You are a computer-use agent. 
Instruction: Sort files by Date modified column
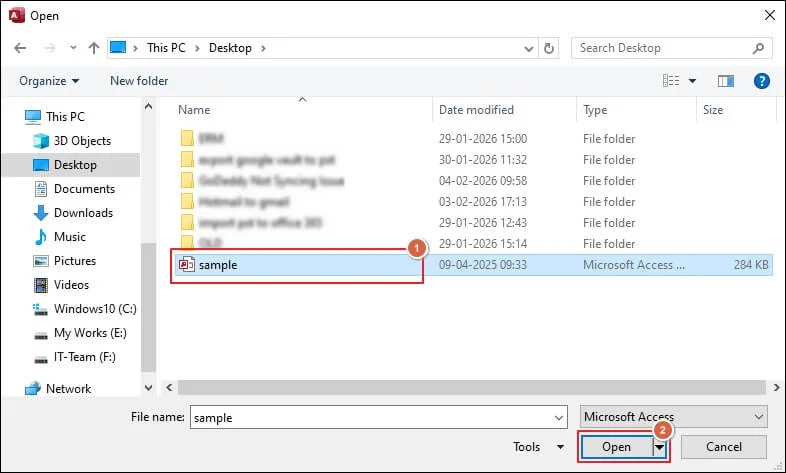point(476,110)
